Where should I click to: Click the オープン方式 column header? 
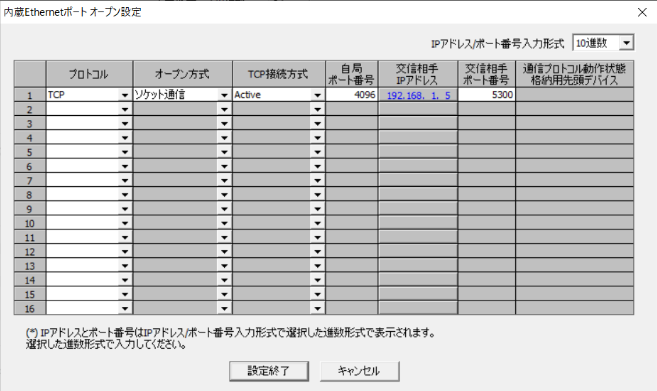pyautogui.click(x=182, y=74)
